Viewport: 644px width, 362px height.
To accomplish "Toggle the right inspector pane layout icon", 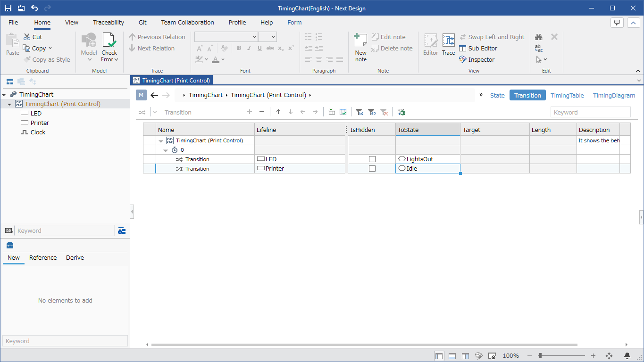I will (x=465, y=356).
